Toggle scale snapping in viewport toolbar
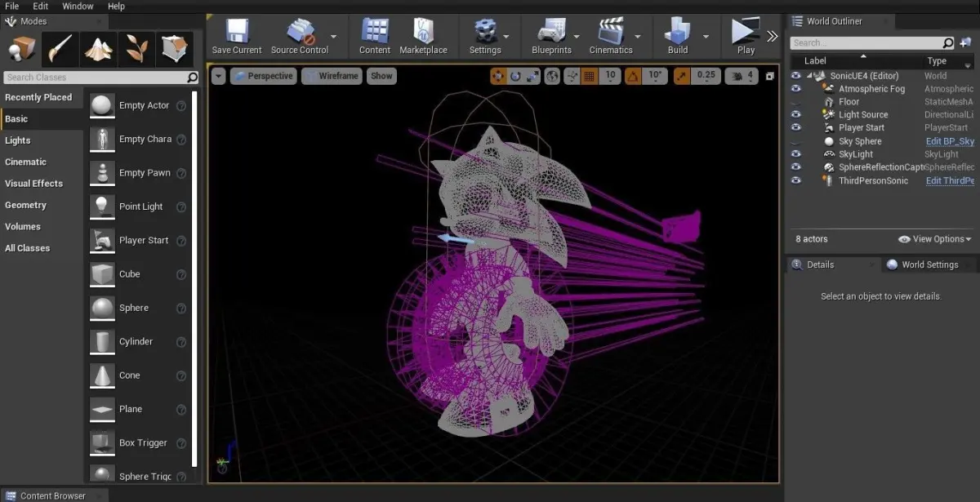The image size is (980, 502). click(x=682, y=76)
